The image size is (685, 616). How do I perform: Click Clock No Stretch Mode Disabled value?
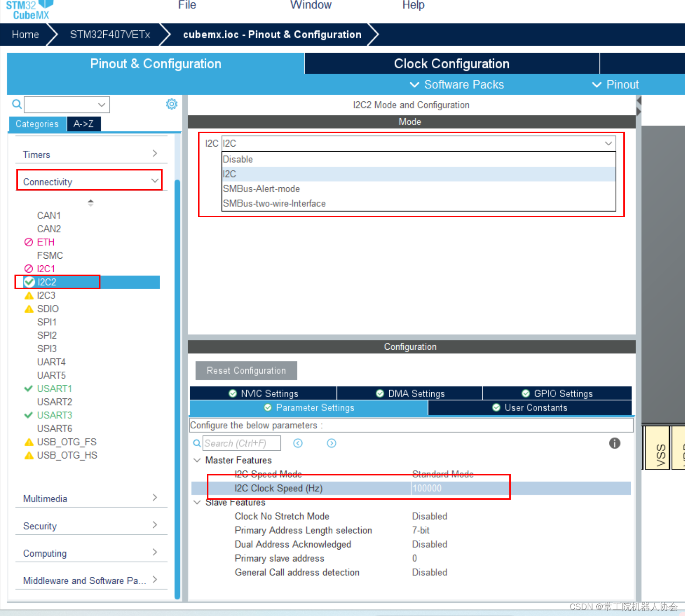coord(429,516)
